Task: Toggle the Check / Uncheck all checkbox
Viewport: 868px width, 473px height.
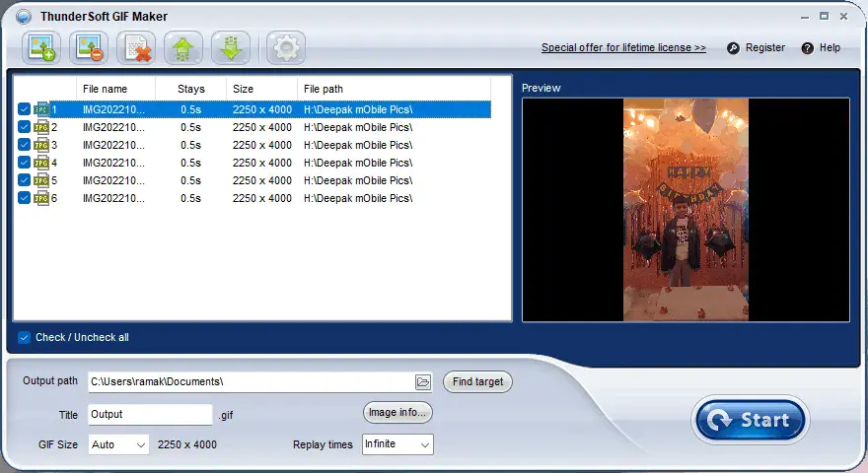Action: pyautogui.click(x=25, y=337)
